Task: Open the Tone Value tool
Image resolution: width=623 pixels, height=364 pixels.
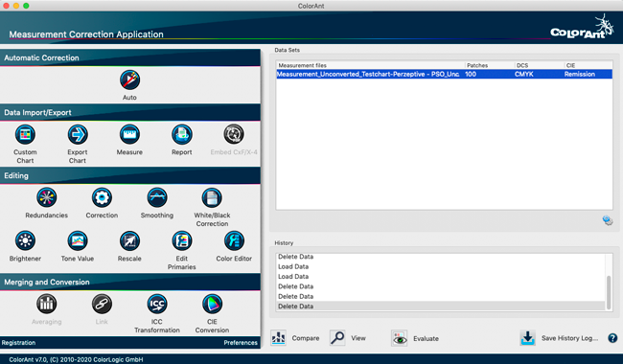Action: click(78, 241)
